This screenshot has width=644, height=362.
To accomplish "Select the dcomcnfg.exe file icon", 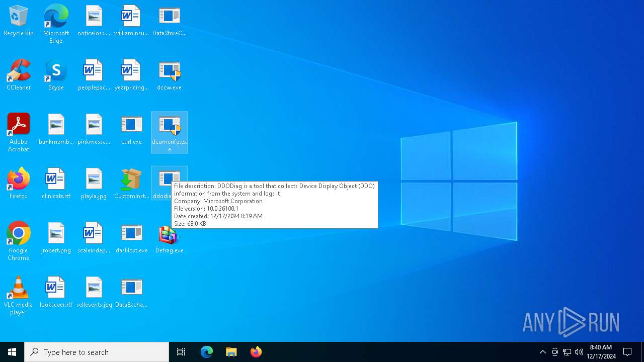I will click(x=170, y=133).
